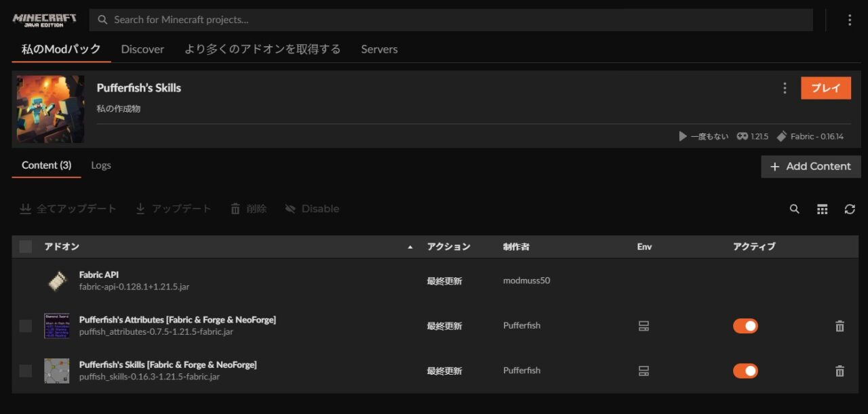Click 最終更新 in Fabric API row

[x=444, y=281]
